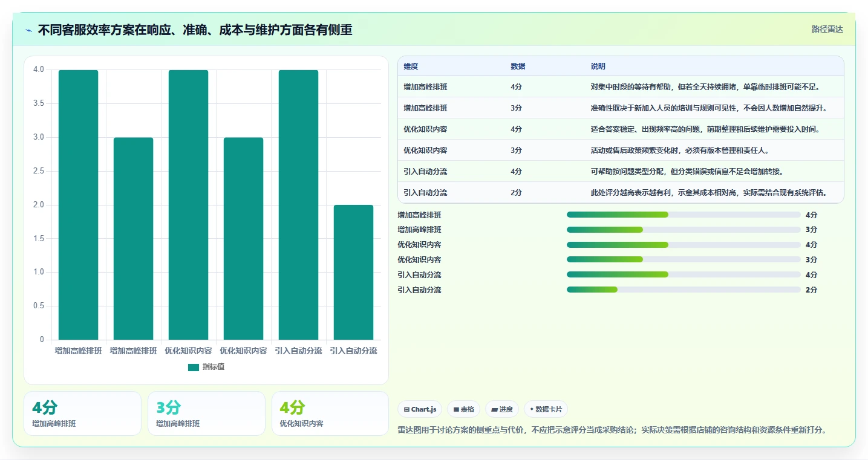Click the description starting 对集中时段的等待有帮助

[705, 87]
